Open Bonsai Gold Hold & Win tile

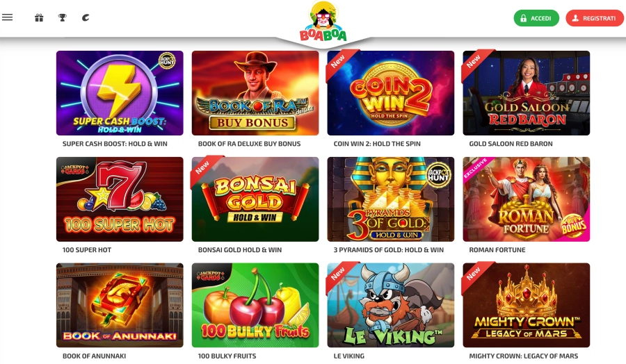point(255,199)
